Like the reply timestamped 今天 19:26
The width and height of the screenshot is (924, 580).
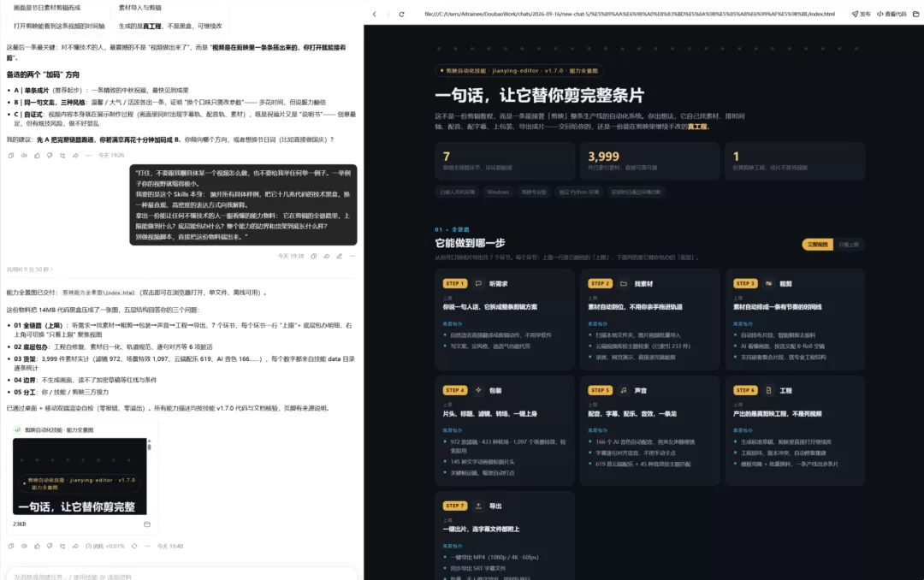37,156
